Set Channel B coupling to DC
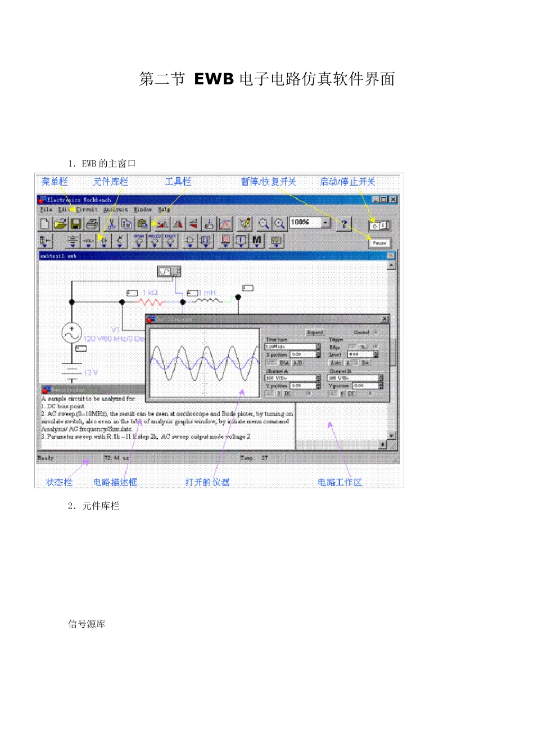The width and height of the screenshot is (534, 756). pos(351,393)
